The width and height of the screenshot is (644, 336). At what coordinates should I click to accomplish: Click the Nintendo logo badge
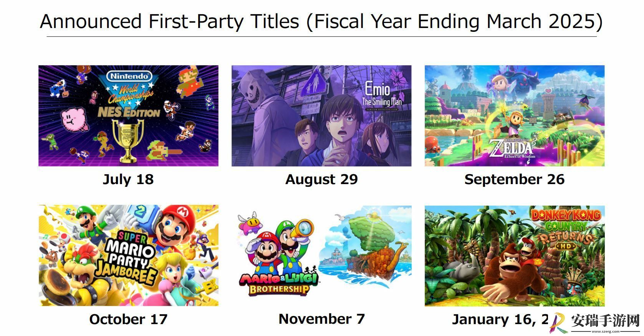click(129, 76)
